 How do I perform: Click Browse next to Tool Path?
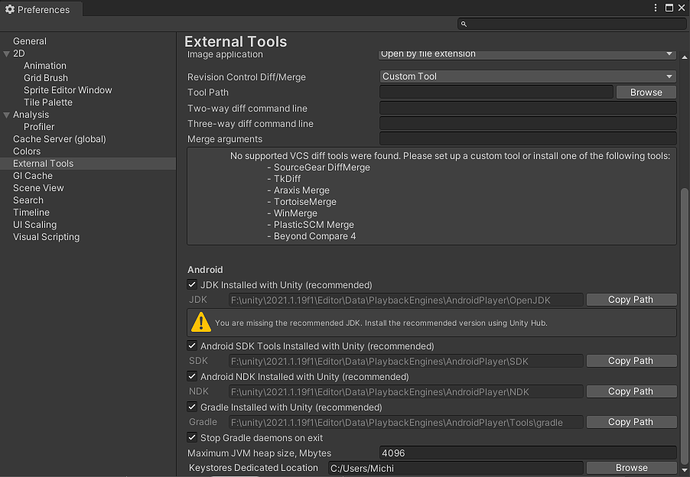click(646, 92)
